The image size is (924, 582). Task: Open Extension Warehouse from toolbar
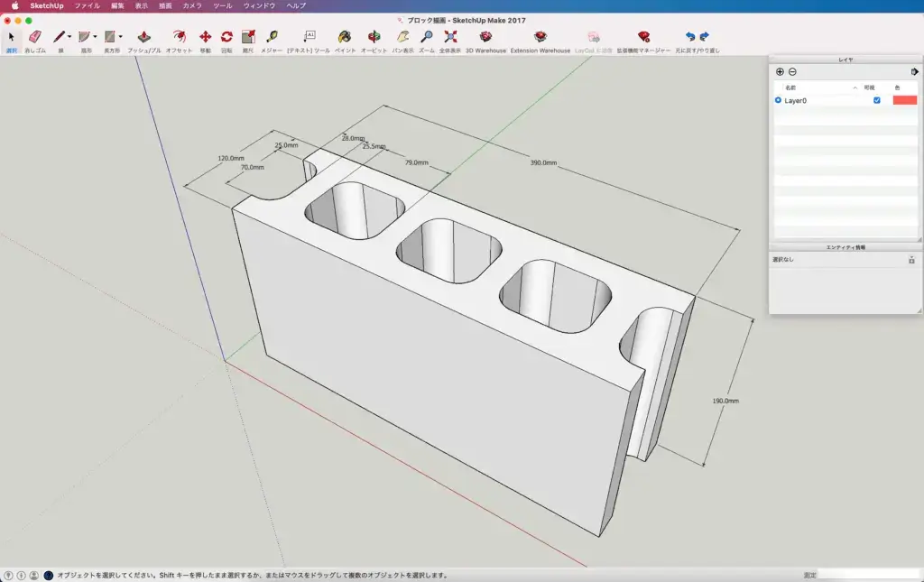pyautogui.click(x=541, y=36)
